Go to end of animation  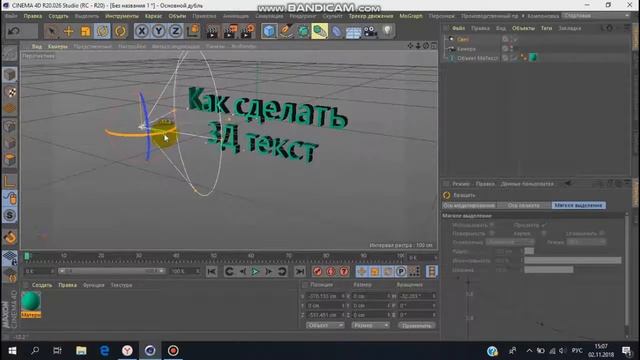click(x=300, y=271)
